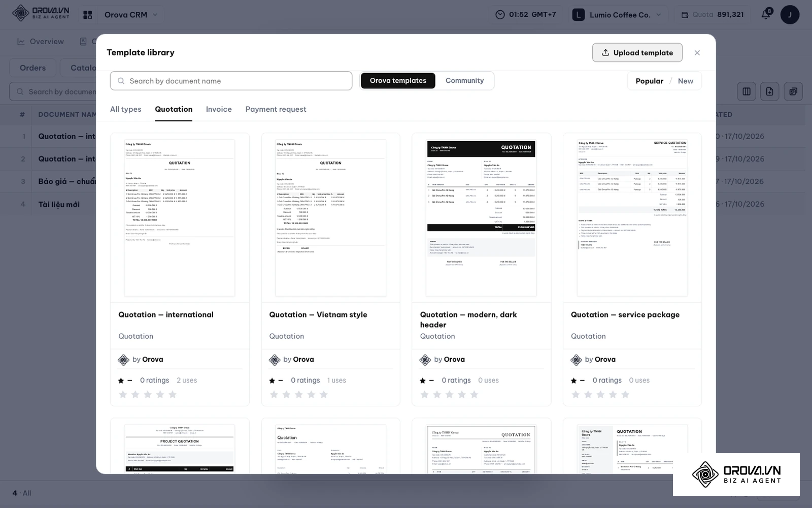Open the J user avatar menu
This screenshot has height=508, width=812.
pyautogui.click(x=790, y=15)
